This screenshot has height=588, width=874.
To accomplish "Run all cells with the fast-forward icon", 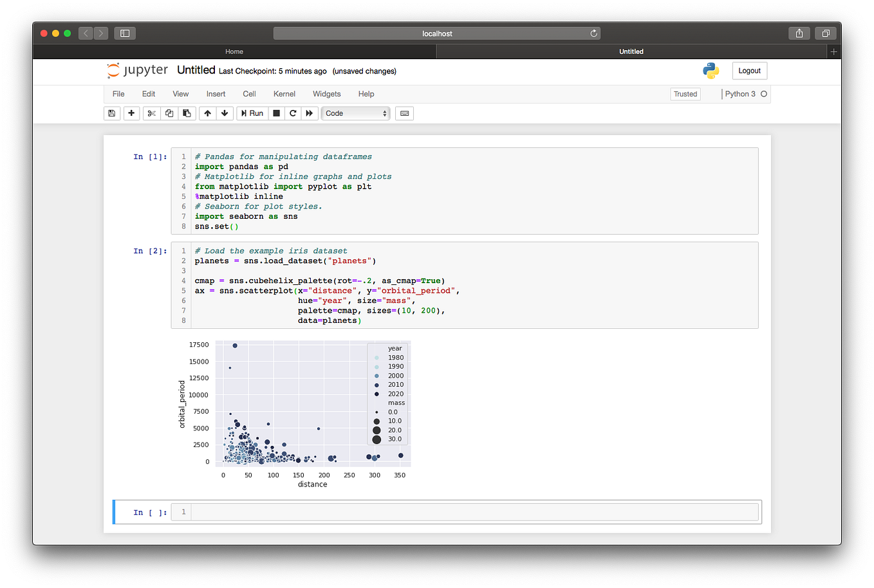I will pyautogui.click(x=310, y=113).
